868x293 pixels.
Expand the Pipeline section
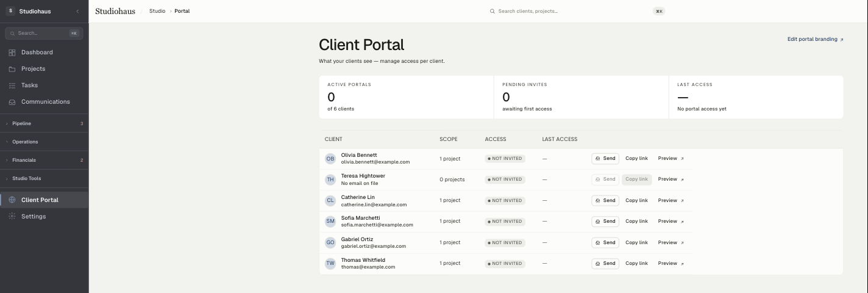44,123
